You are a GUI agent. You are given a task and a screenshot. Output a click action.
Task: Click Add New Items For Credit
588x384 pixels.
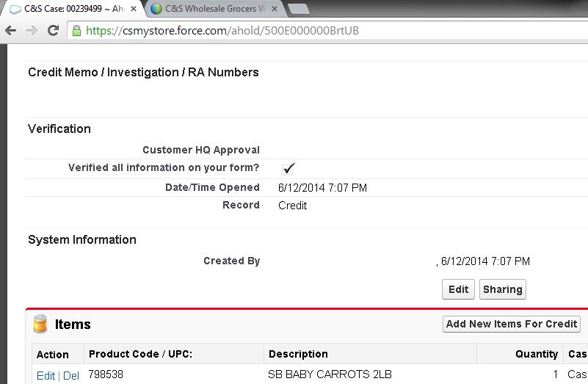point(512,324)
